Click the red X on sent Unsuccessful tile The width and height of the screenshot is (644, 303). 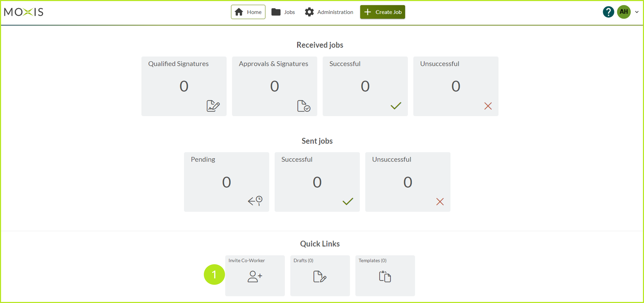440,201
